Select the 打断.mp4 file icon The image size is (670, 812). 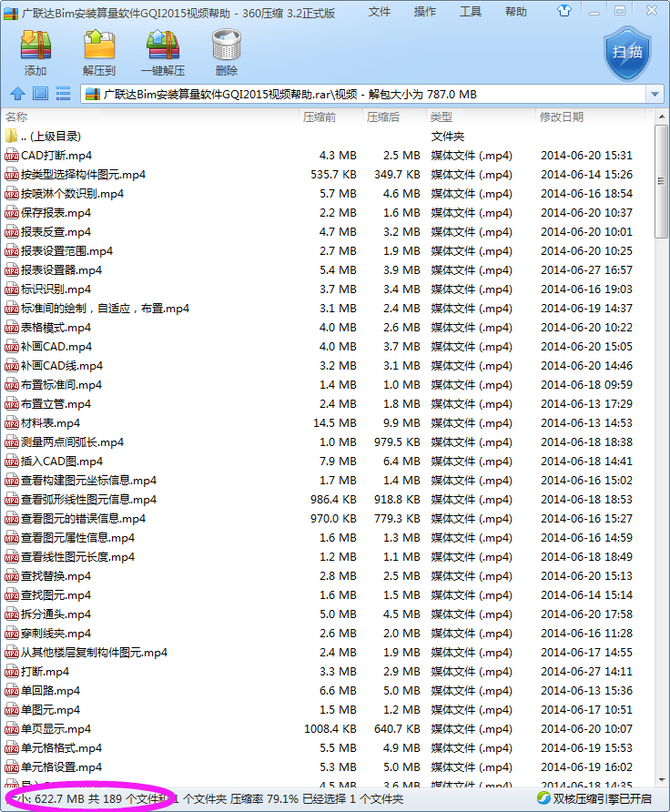[x=12, y=672]
